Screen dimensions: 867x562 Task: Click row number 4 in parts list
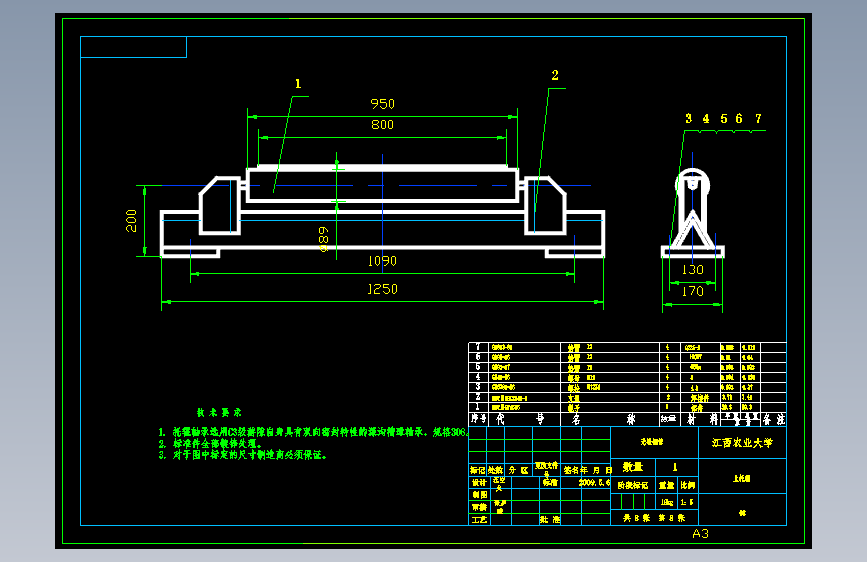click(x=478, y=377)
